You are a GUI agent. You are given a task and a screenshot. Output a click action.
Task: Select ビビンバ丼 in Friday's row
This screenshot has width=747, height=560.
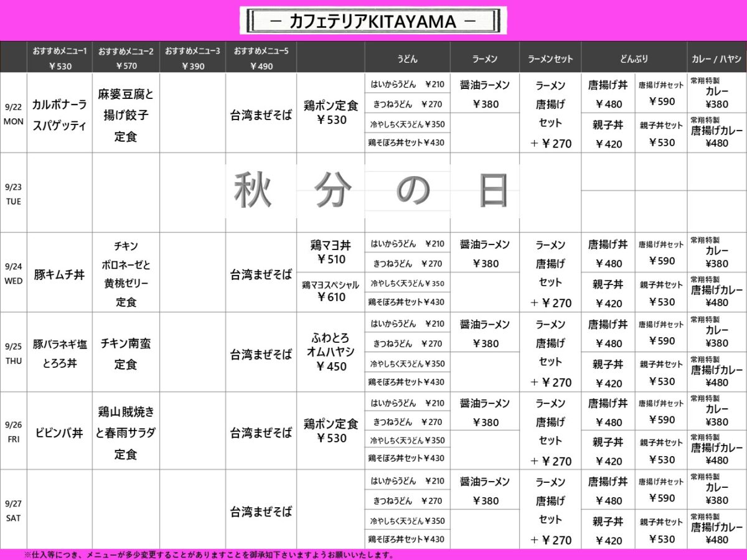point(60,433)
